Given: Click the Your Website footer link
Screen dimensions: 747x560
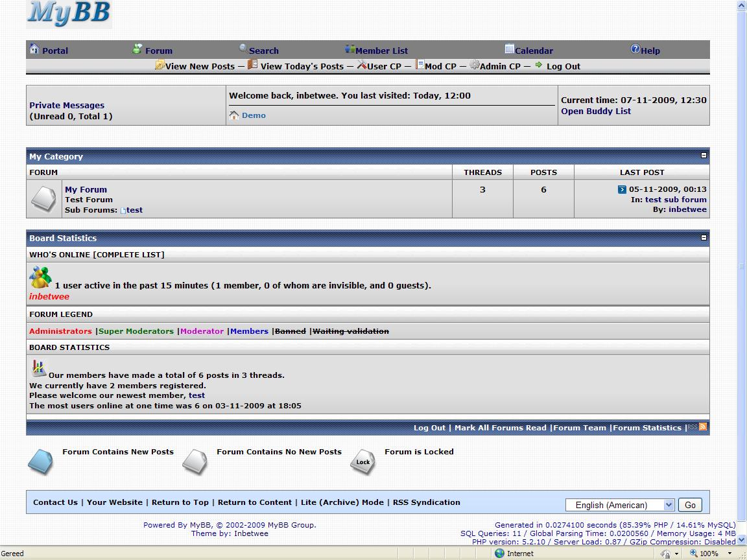Looking at the screenshot, I should (114, 502).
